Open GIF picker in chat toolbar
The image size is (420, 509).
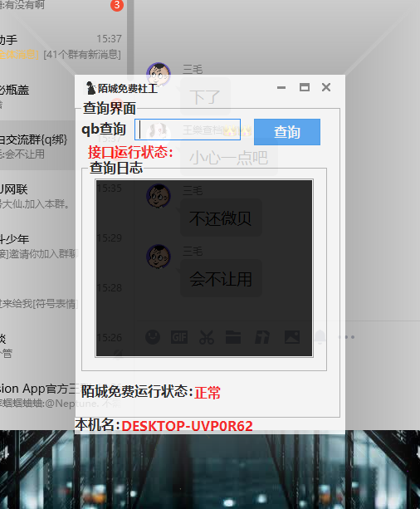pyautogui.click(x=179, y=337)
